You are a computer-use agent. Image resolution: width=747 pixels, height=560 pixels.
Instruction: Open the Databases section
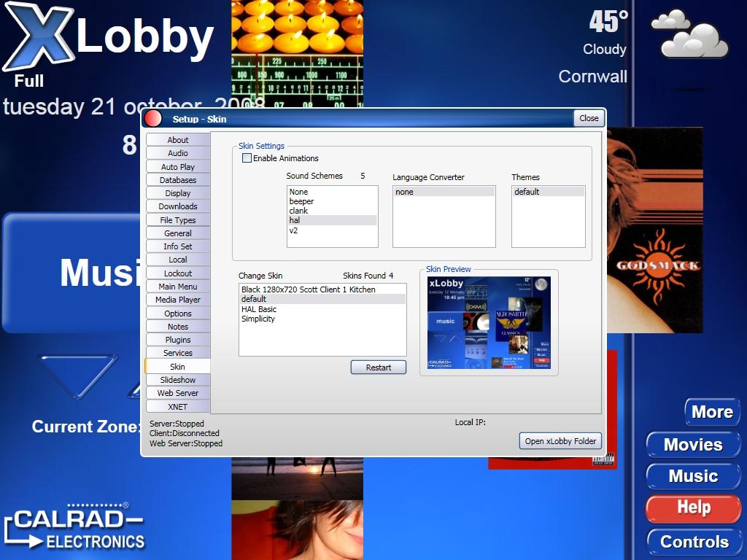[178, 180]
